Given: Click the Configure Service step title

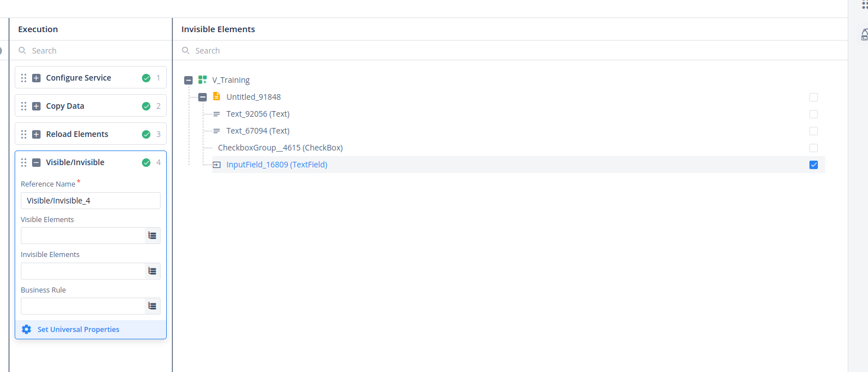Looking at the screenshot, I should click(78, 78).
